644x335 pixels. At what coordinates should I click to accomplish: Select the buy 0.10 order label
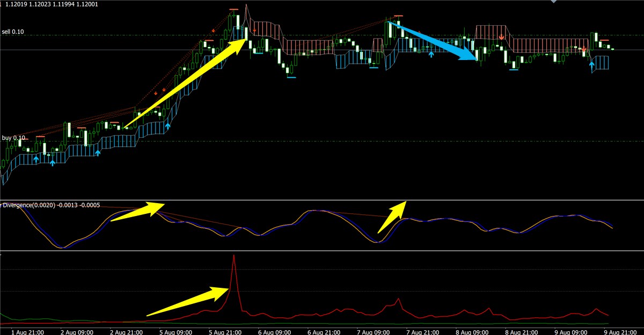coord(14,138)
